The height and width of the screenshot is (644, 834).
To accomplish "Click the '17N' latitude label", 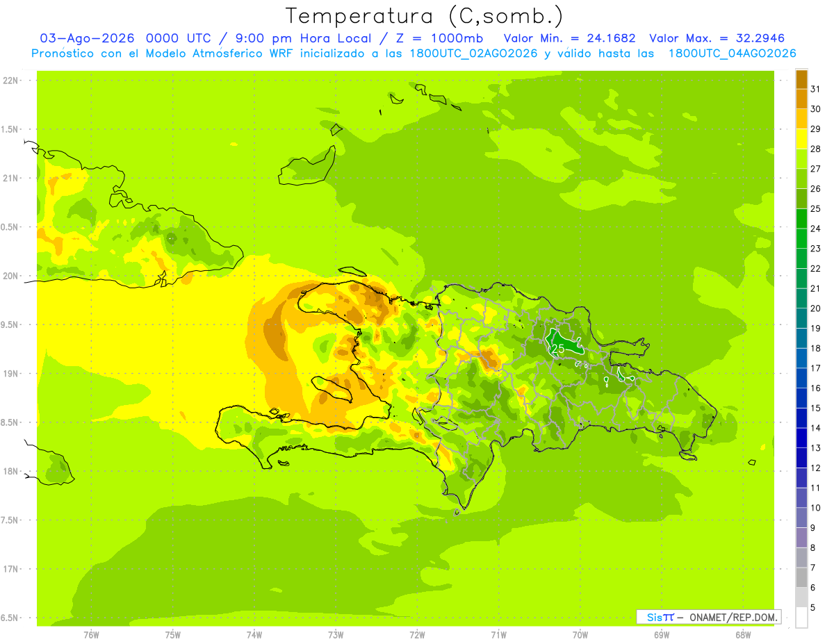I will 10,569.
